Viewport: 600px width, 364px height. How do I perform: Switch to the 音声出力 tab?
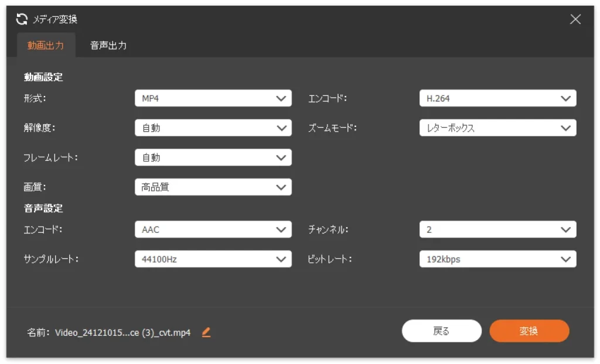pos(108,46)
